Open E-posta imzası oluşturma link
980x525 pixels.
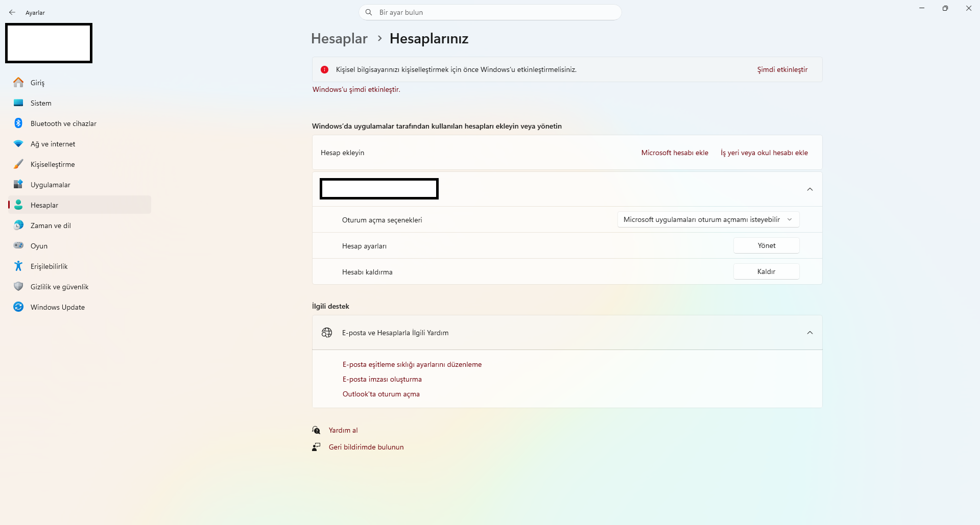(x=382, y=379)
